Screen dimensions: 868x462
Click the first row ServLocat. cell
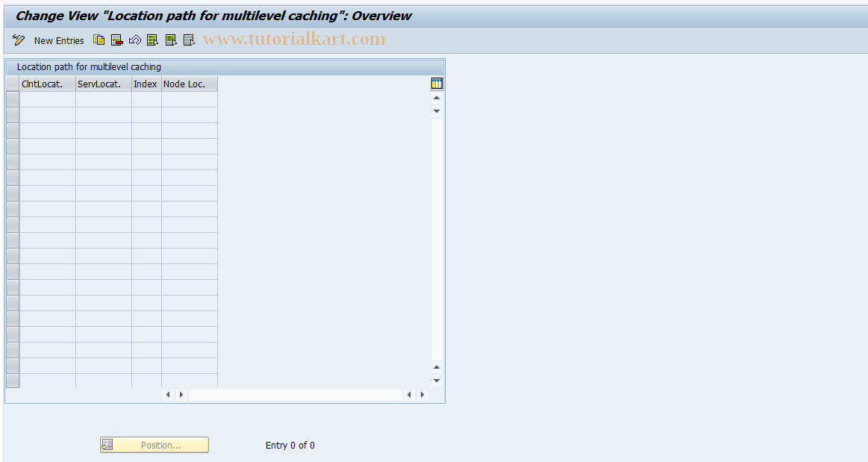(x=104, y=99)
